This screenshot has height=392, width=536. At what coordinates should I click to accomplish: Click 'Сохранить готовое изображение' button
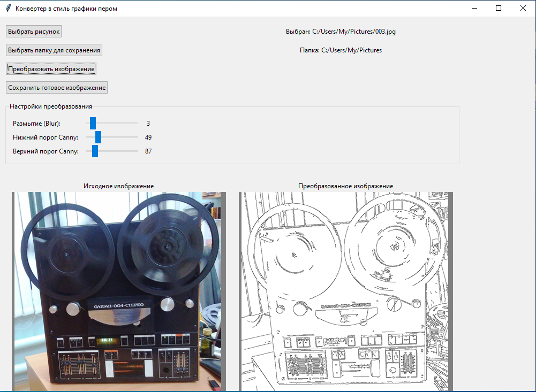tap(57, 88)
